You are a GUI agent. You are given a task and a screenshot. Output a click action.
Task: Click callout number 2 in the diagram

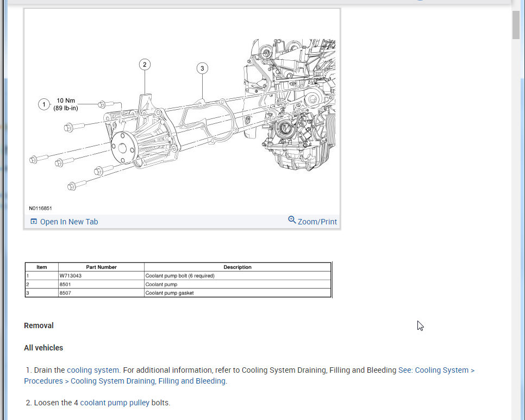[145, 65]
